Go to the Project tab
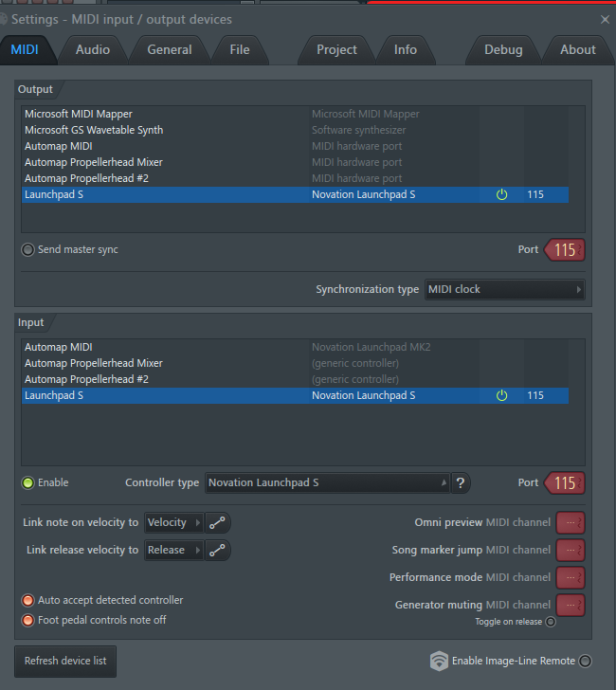Image resolution: width=616 pixels, height=690 pixels. pyautogui.click(x=336, y=49)
